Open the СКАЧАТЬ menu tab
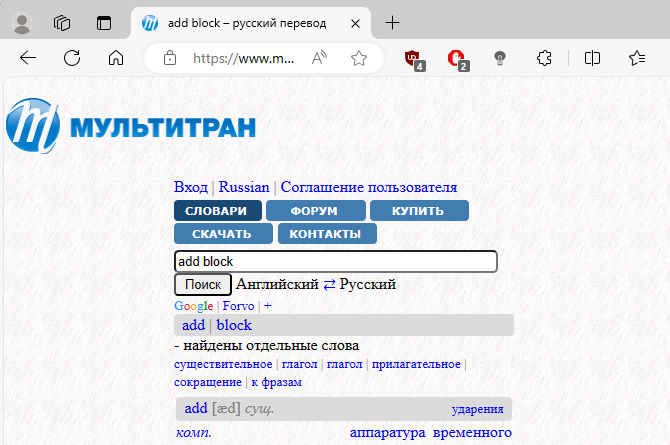Image resolution: width=670 pixels, height=445 pixels. [x=223, y=234]
